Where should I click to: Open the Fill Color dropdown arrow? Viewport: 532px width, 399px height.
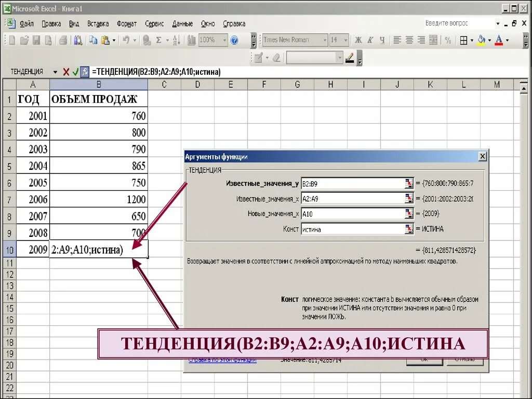[x=489, y=41]
